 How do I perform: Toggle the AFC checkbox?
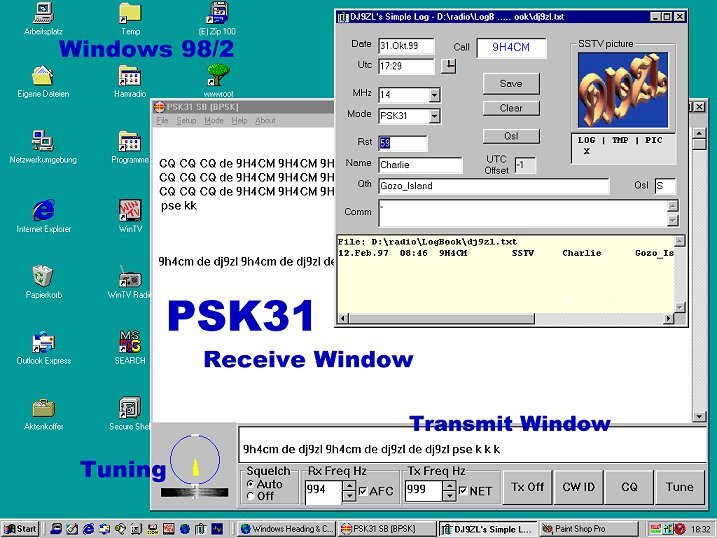pos(363,491)
